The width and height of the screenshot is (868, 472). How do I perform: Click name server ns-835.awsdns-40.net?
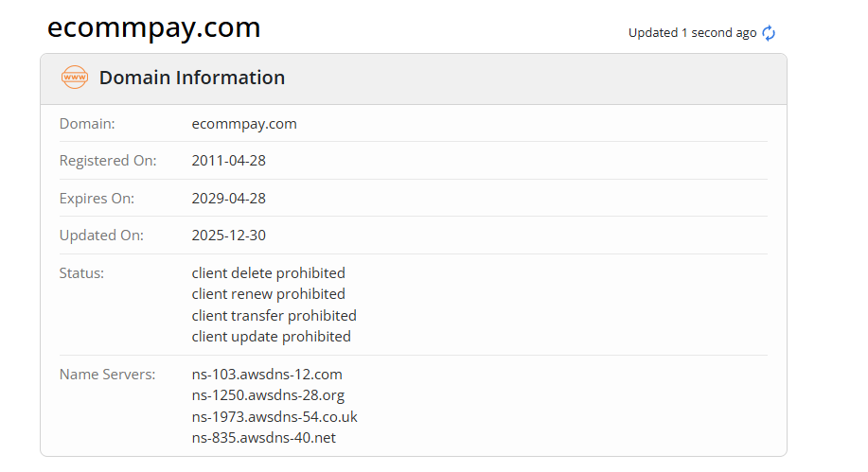264,438
